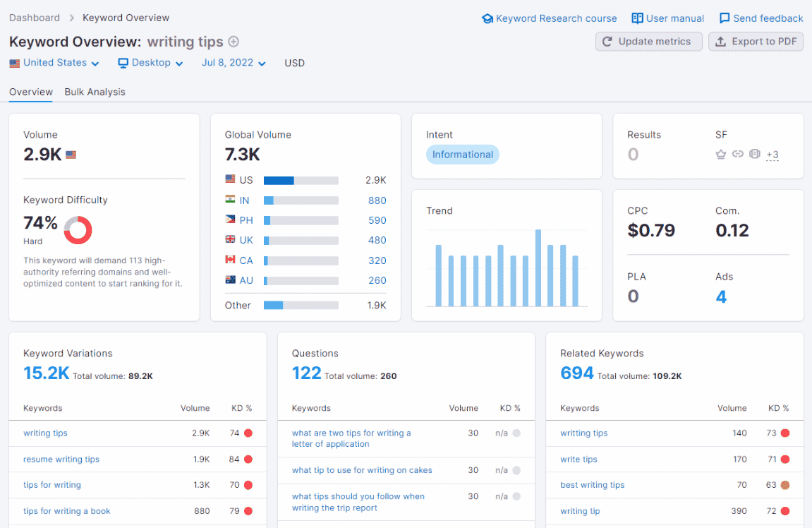Image resolution: width=812 pixels, height=528 pixels.
Task: Click the AU volume value 260
Action: [377, 280]
